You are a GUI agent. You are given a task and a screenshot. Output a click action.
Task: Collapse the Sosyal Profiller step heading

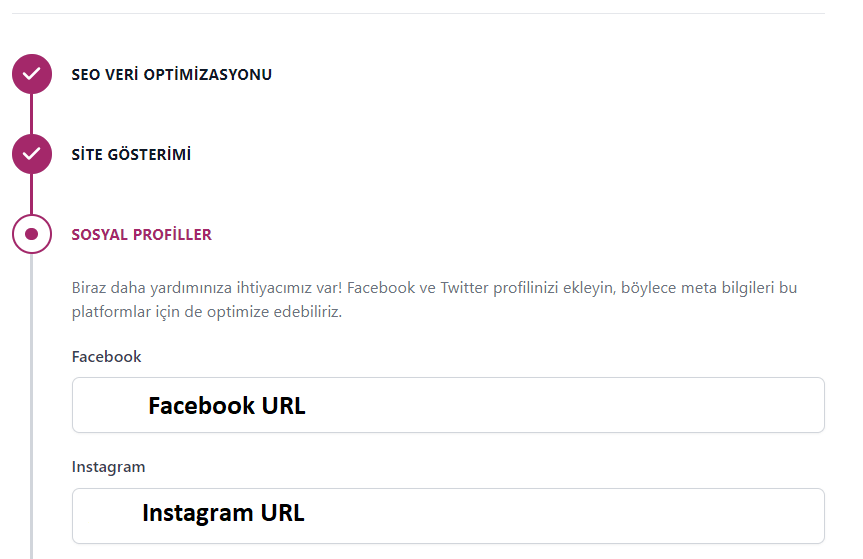point(141,235)
